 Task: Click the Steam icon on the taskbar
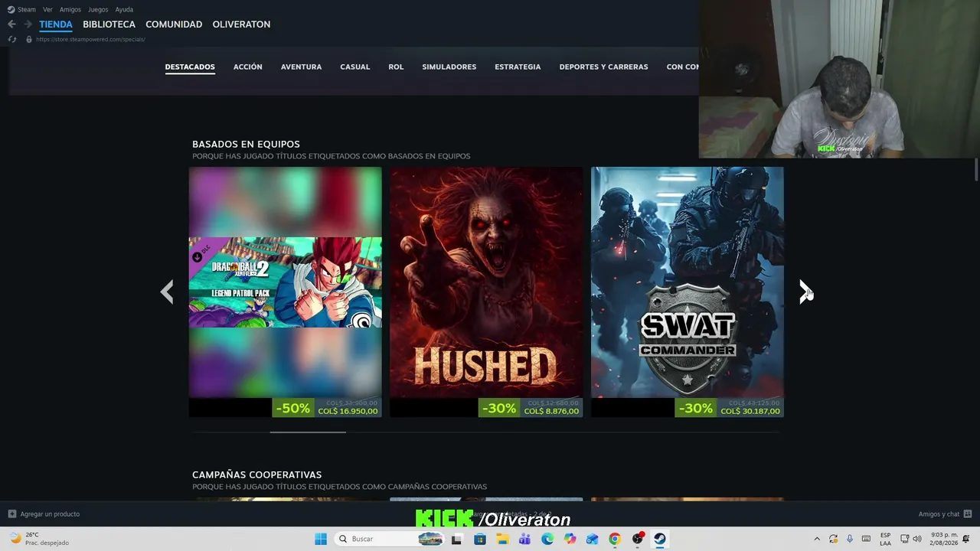tap(659, 539)
